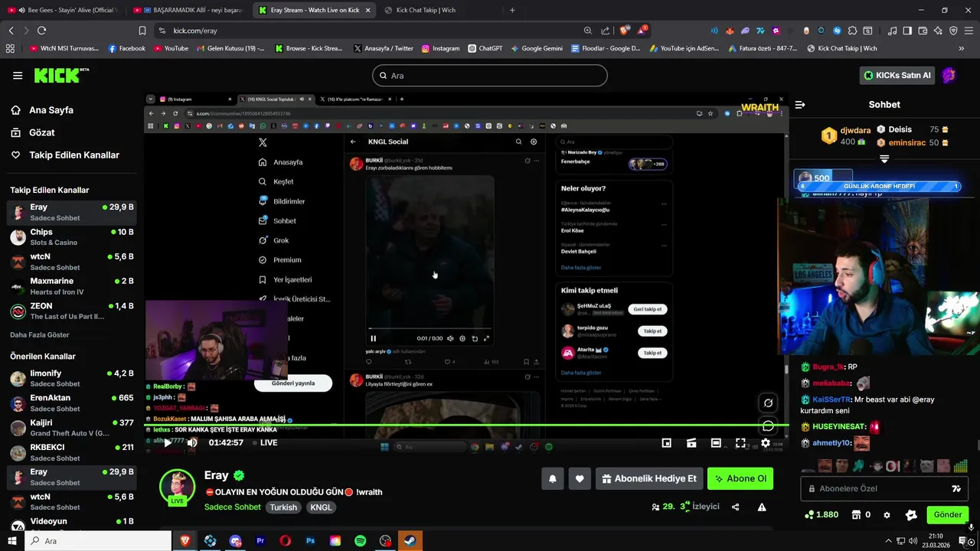The height and width of the screenshot is (551, 980).
Task: Open user profile avatar menu
Action: (949, 75)
